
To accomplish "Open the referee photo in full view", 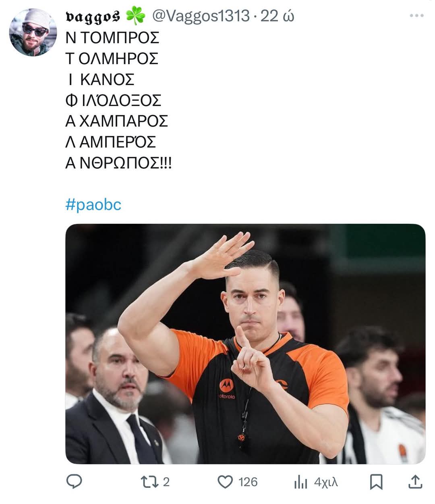I will click(245, 344).
